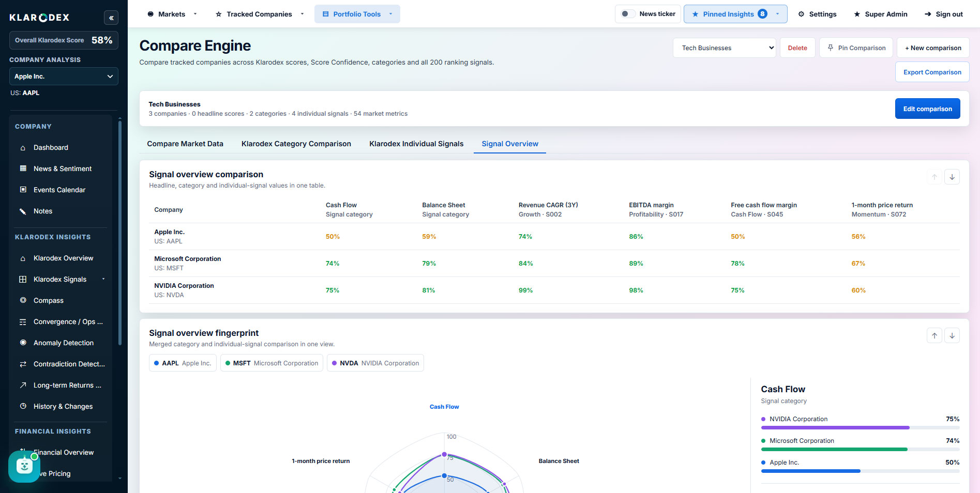Click the Klarodex logo
The image size is (980, 493).
point(39,18)
